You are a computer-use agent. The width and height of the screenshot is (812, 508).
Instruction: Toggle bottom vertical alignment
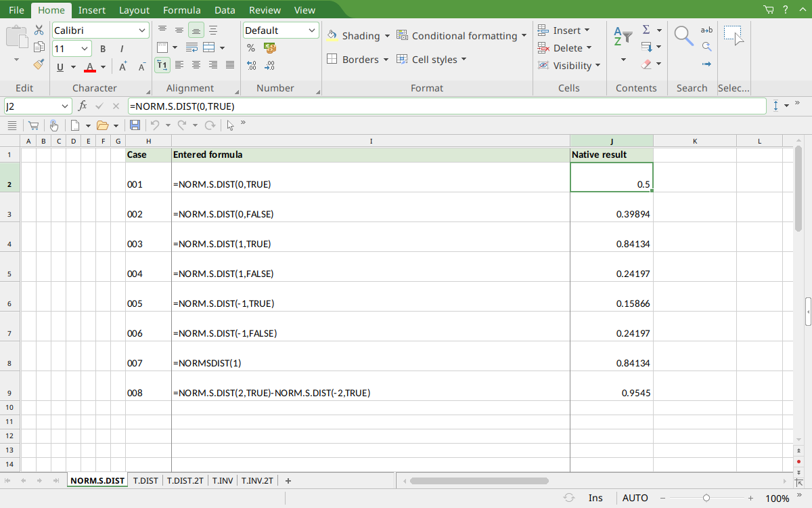[196, 30]
